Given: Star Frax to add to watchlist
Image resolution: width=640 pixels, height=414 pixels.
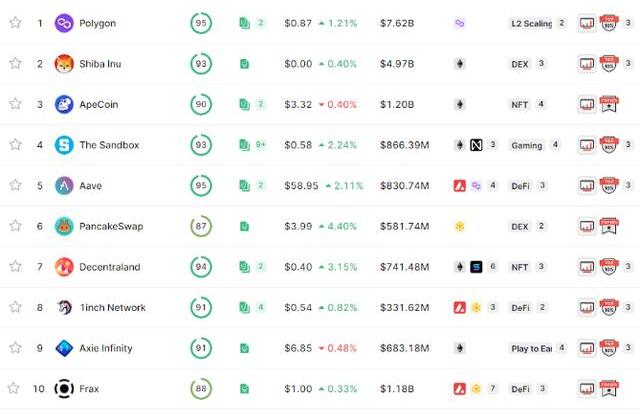Looking at the screenshot, I should [x=13, y=388].
